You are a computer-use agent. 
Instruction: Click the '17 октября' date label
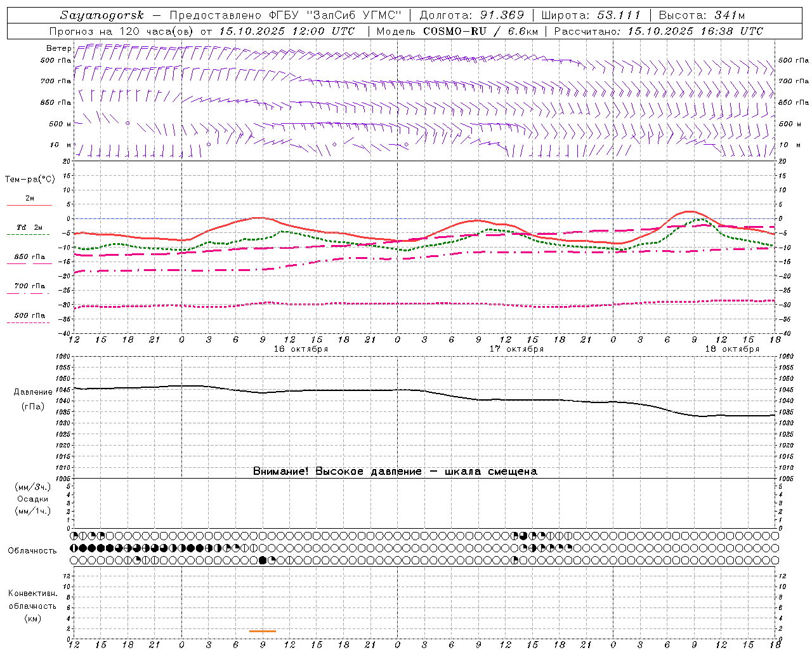[x=516, y=349]
